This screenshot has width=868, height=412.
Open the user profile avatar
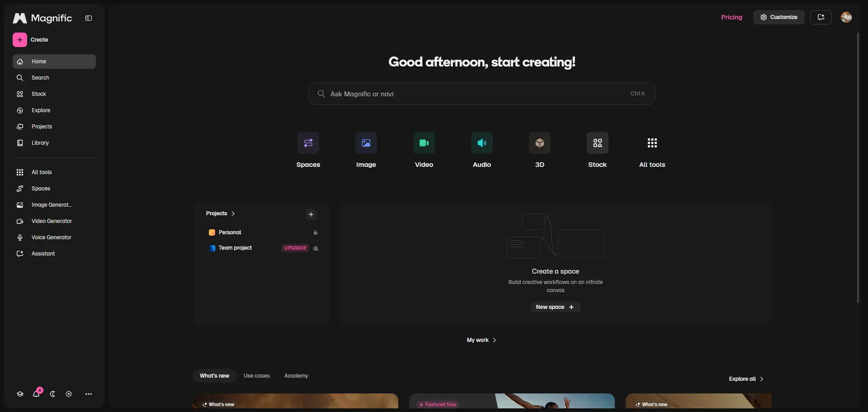click(x=846, y=17)
